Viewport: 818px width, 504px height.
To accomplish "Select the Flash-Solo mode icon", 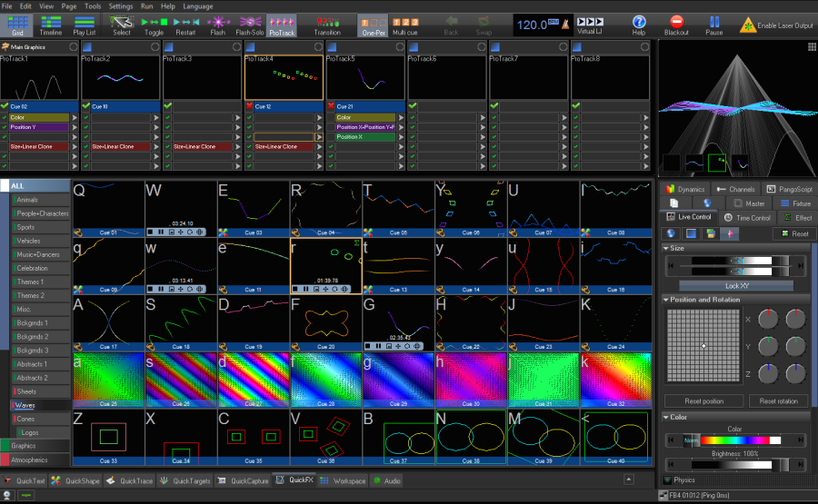I will click(250, 22).
